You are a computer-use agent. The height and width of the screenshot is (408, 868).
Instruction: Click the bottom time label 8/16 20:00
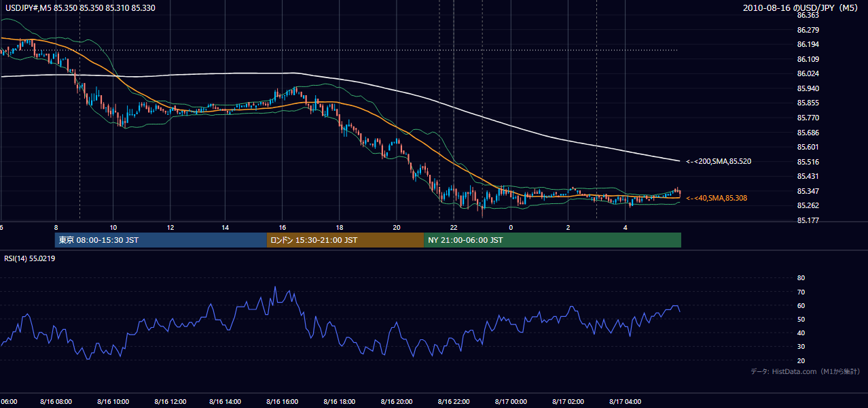click(397, 401)
